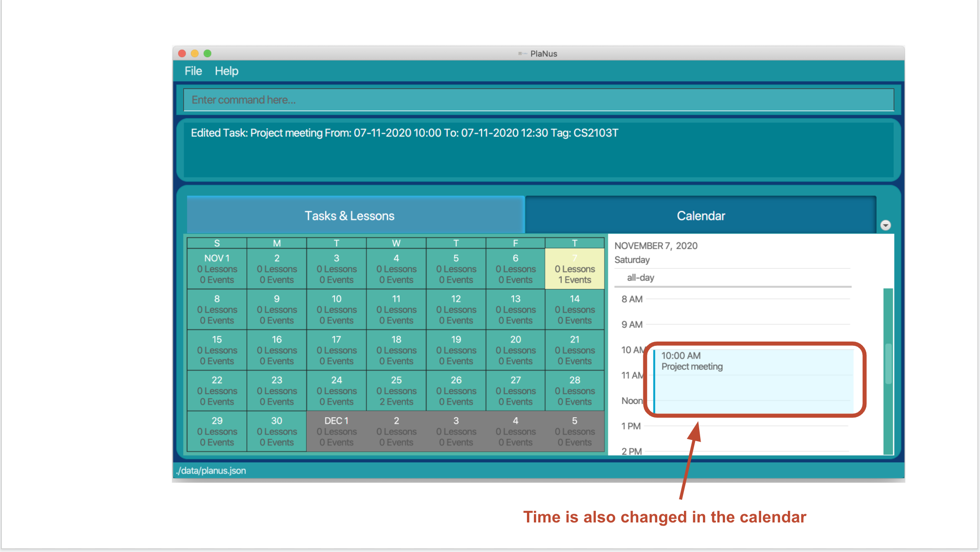The image size is (980, 552).
Task: Select the November 9 calendar cell
Action: [277, 309]
